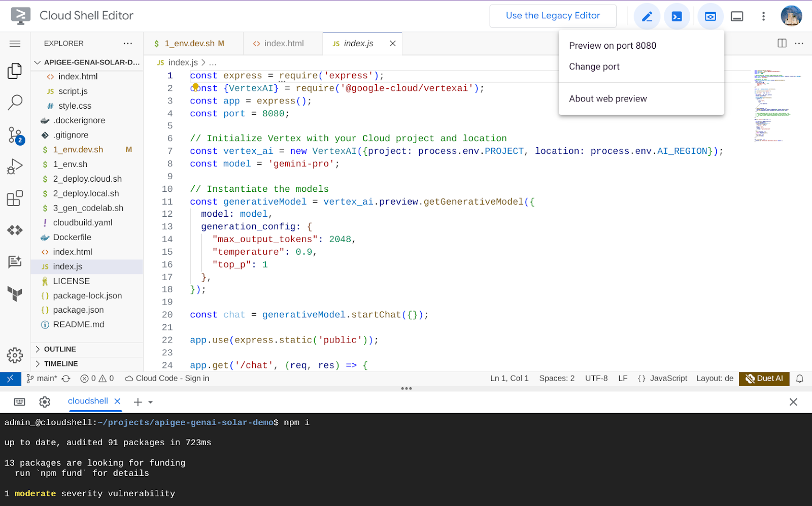The width and height of the screenshot is (812, 506).
Task: Open the Manage gear in activity bar
Action: [x=15, y=355]
